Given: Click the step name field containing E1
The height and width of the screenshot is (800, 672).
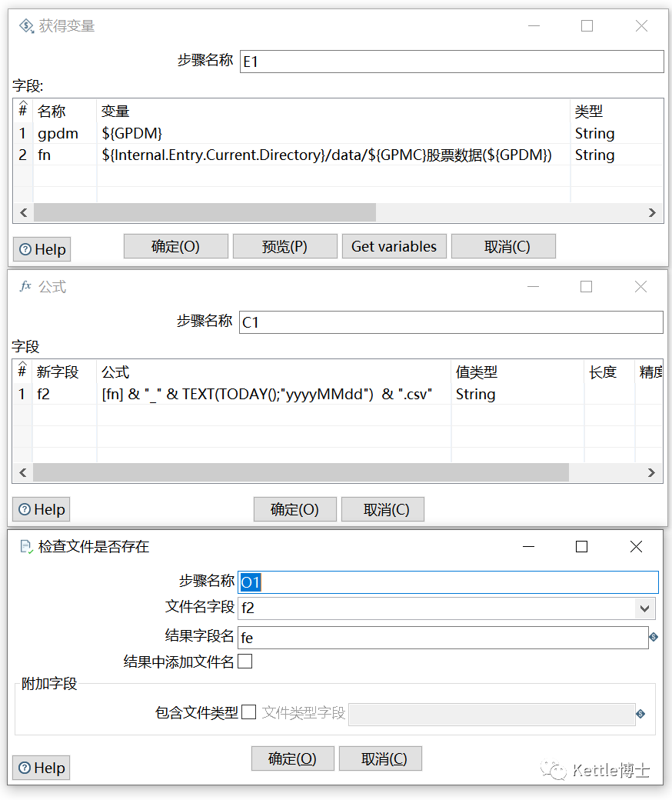Looking at the screenshot, I should click(x=452, y=62).
